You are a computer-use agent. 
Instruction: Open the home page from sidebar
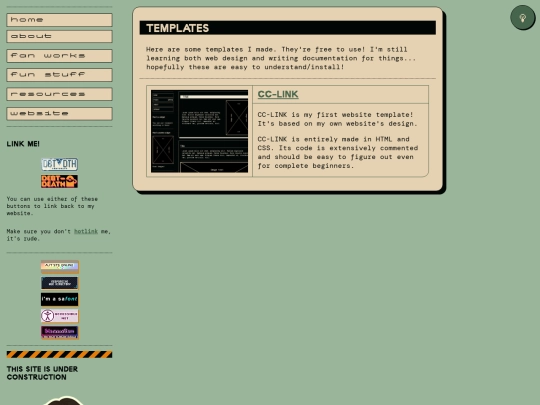(x=59, y=20)
